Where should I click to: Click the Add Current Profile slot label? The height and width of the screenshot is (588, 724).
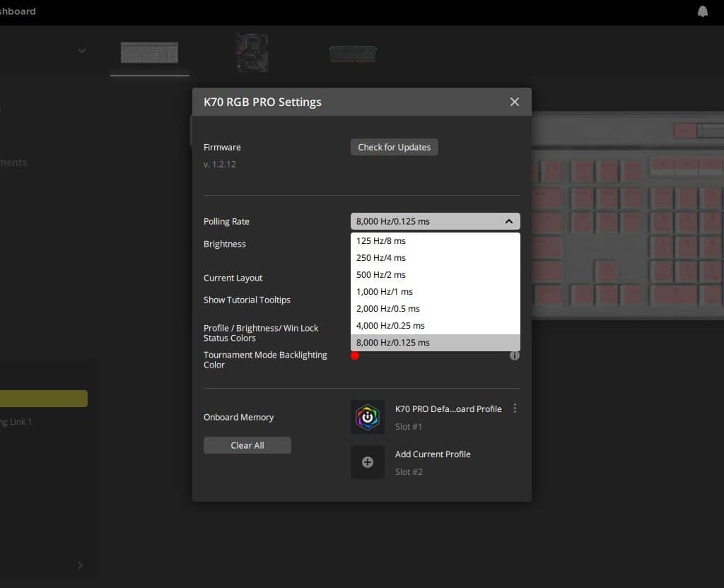coord(433,454)
